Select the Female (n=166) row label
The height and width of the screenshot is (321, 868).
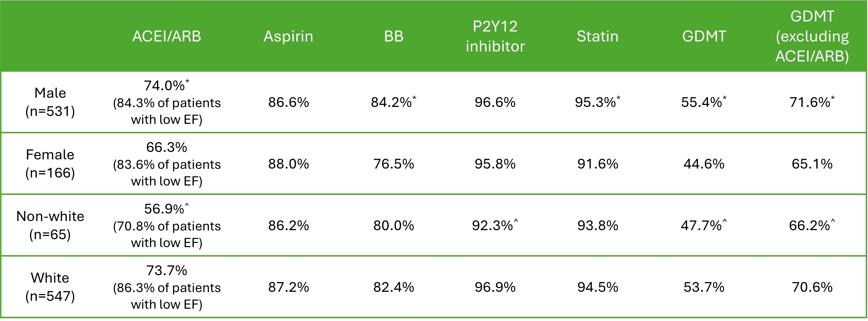click(50, 164)
